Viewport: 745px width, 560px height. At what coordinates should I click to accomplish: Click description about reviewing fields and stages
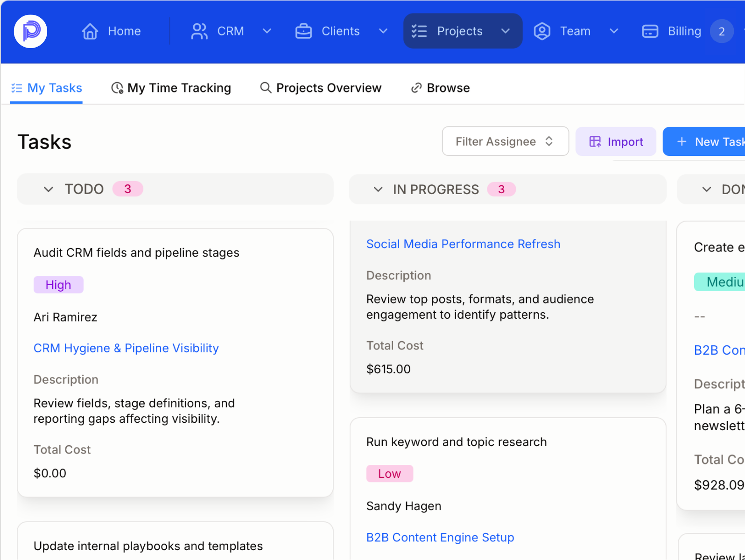pos(134,411)
